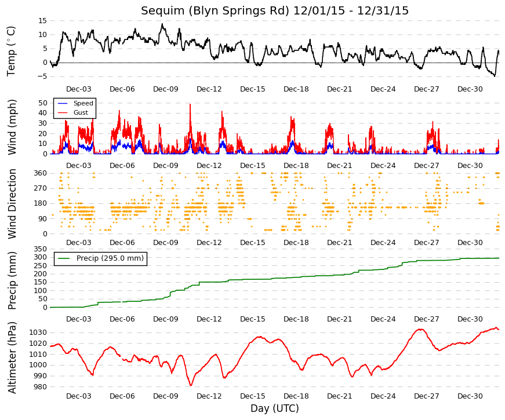The height and width of the screenshot is (420, 505).
Task: Click the chart title Sequim (Blyn Springs Rd)
Action: [215, 11]
